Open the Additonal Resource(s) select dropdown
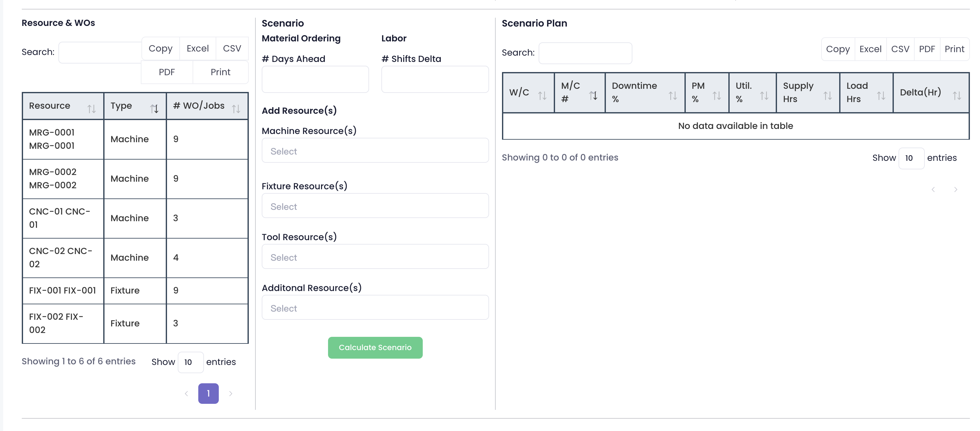The image size is (980, 431). click(375, 308)
